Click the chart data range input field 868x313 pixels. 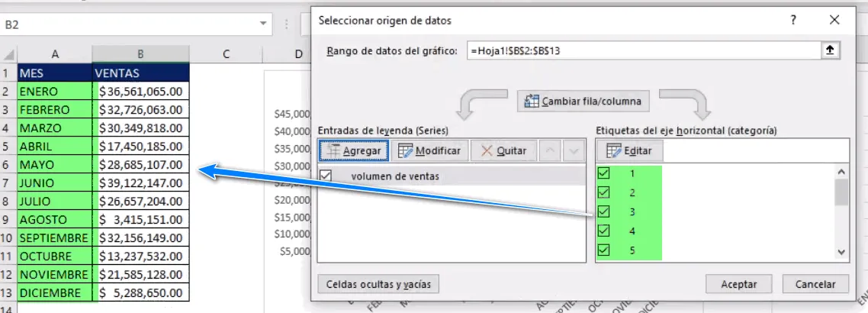(x=641, y=50)
